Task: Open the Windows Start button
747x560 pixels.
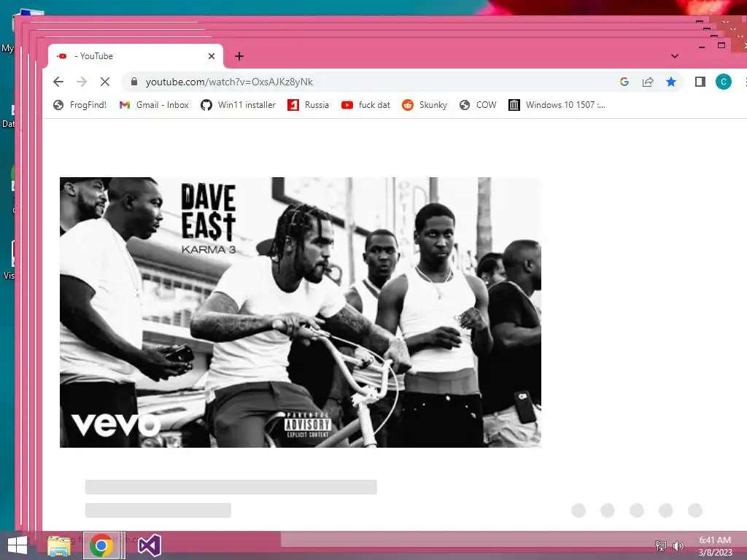Action: pos(18,545)
